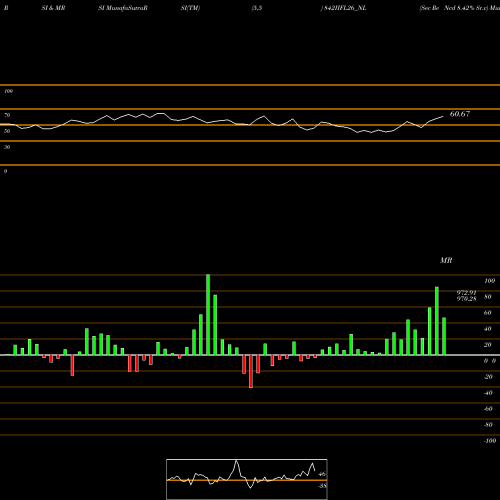
Task: Click the RSI 50 level label
Action: (x=7, y=131)
